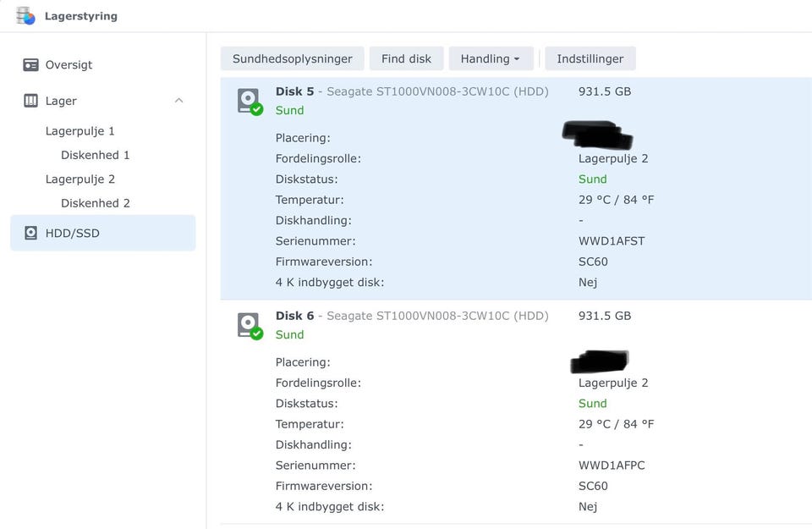Viewport: 812px width, 529px height.
Task: Click Disk 6 Diskstatus Sund value
Action: [x=592, y=404]
